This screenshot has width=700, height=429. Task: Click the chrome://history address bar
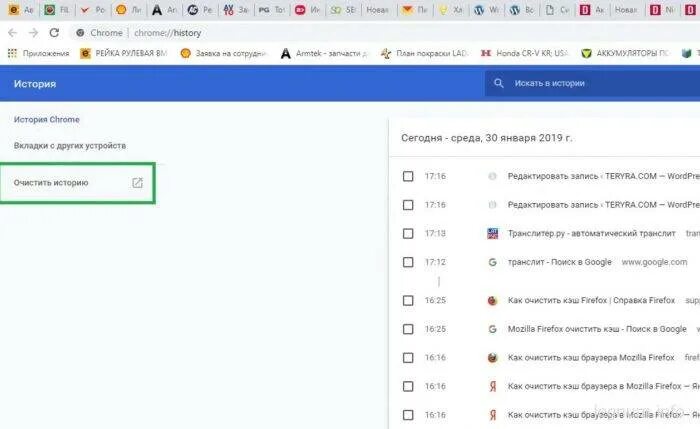(167, 33)
